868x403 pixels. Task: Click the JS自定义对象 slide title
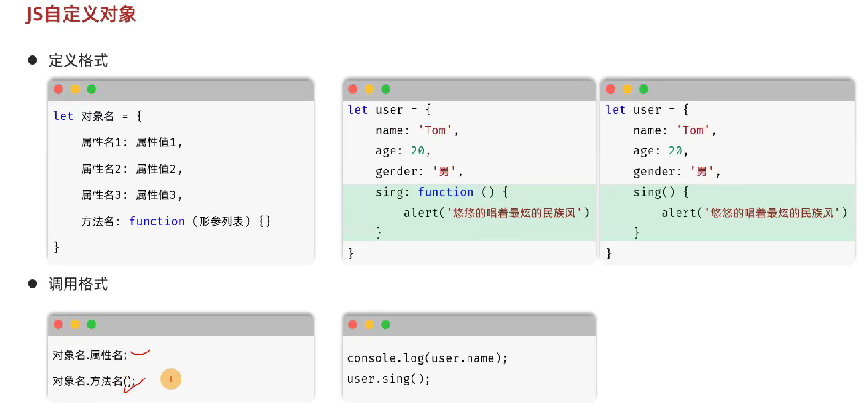coord(81,14)
